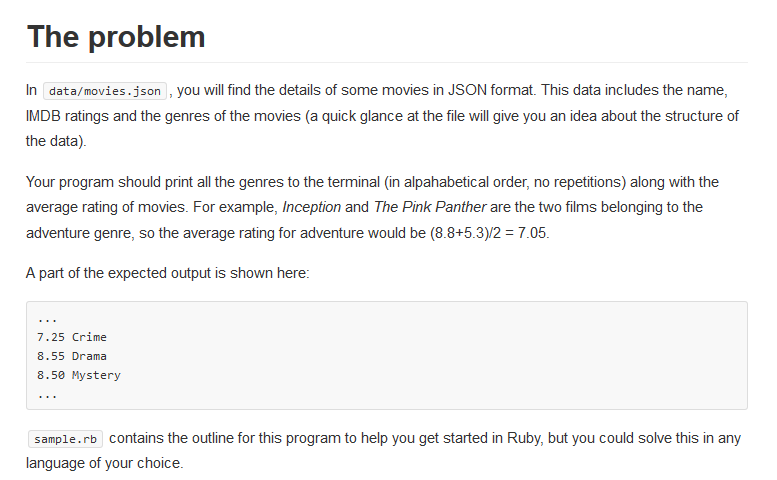Click the word Ruby in last paragraph
Viewport: 777px width, 480px height.
tap(524, 438)
